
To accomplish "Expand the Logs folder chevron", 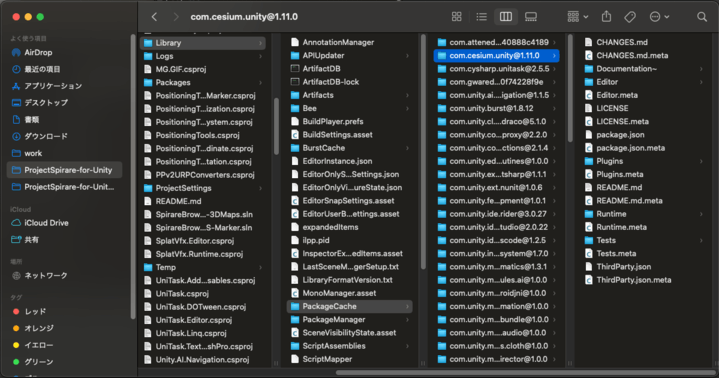I will click(260, 56).
